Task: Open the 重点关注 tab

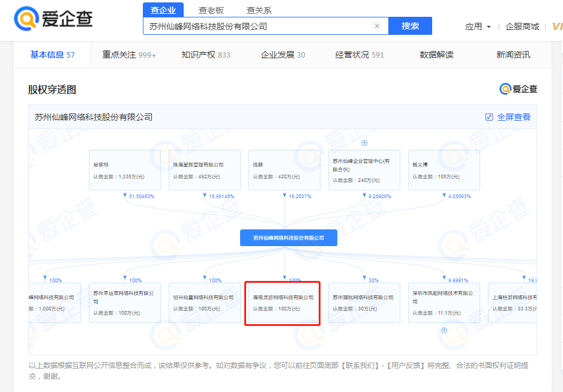Action: [x=129, y=55]
